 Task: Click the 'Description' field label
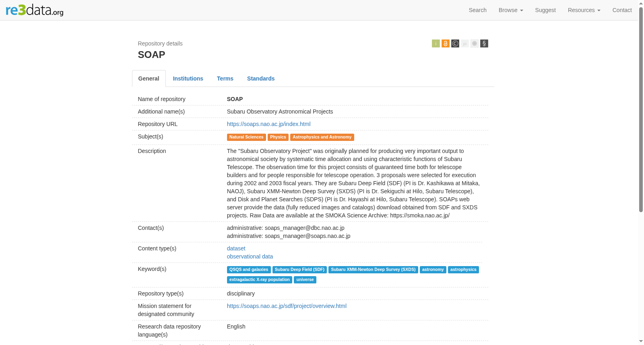pyautogui.click(x=152, y=151)
